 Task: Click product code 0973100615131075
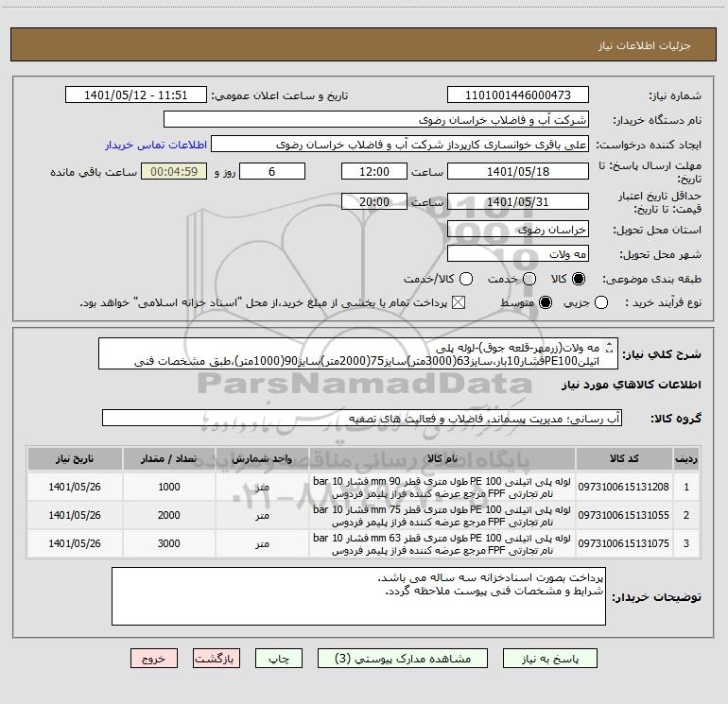(x=624, y=543)
